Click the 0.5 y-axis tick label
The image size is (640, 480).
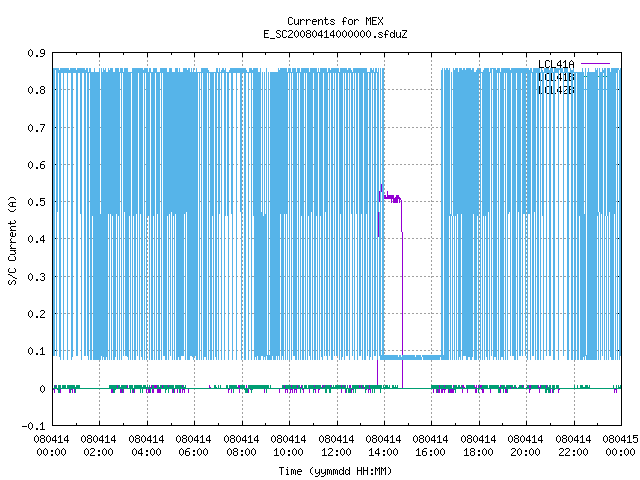click(x=36, y=202)
